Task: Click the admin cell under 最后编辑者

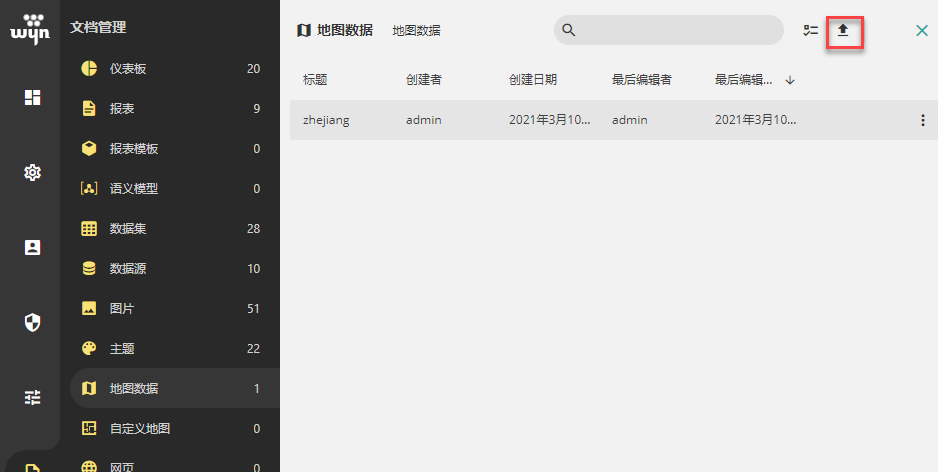Action: [x=629, y=120]
